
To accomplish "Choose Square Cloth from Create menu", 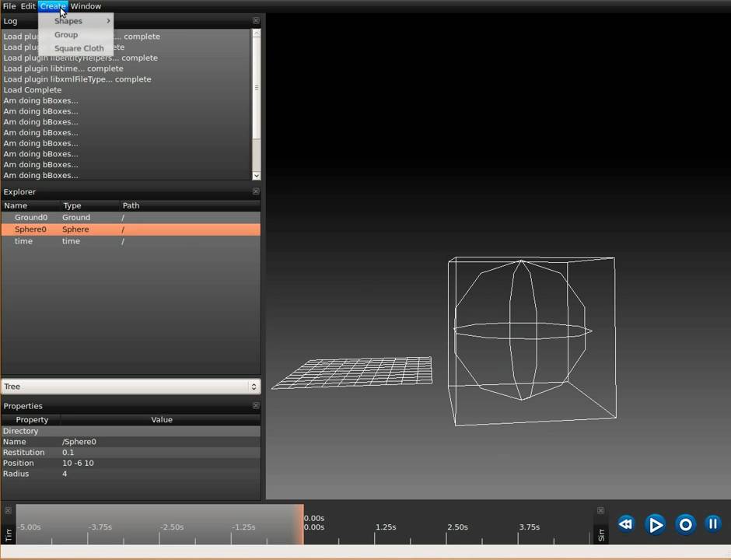I will tap(76, 48).
